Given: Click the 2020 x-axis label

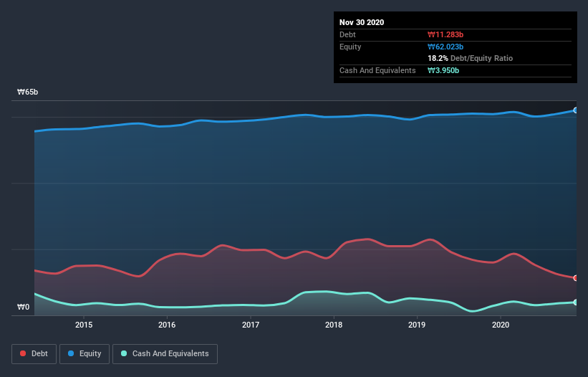Looking at the screenshot, I should pos(501,325).
